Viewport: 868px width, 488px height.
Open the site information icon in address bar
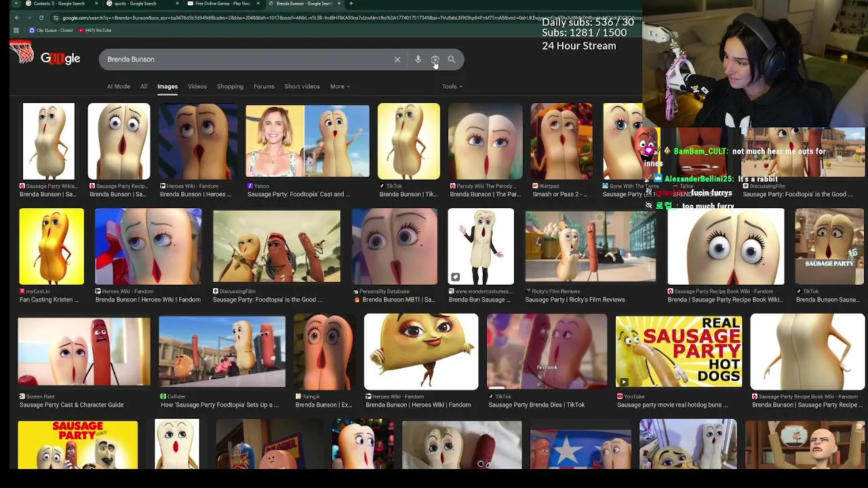[x=56, y=18]
